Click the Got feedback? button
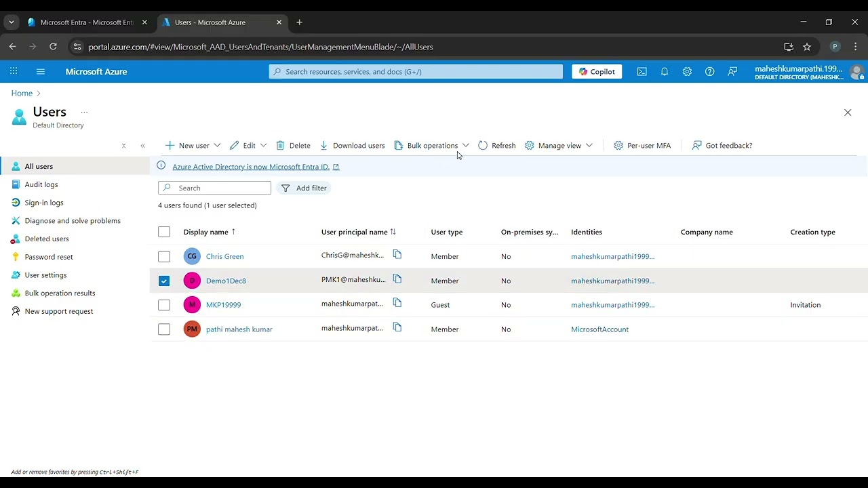 click(x=722, y=145)
